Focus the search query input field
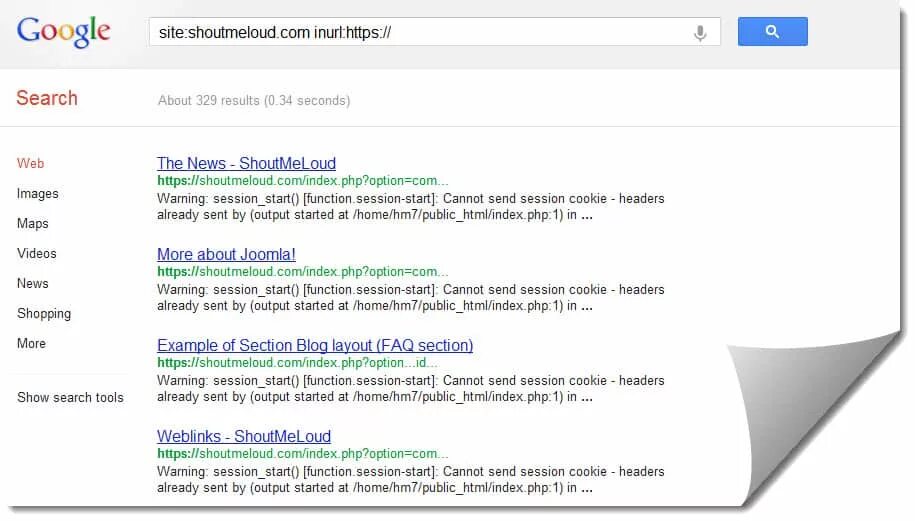Screen dimensions: 915x521 click(x=434, y=32)
